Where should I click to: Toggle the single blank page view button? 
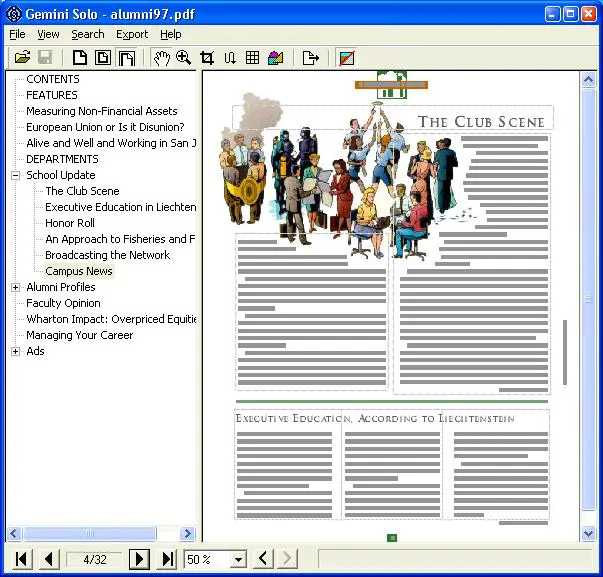point(80,58)
